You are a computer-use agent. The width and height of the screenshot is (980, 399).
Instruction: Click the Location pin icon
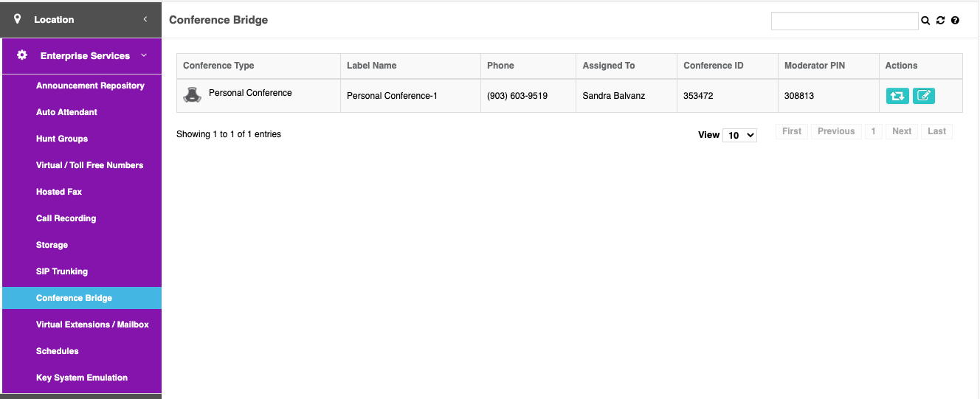tap(18, 19)
